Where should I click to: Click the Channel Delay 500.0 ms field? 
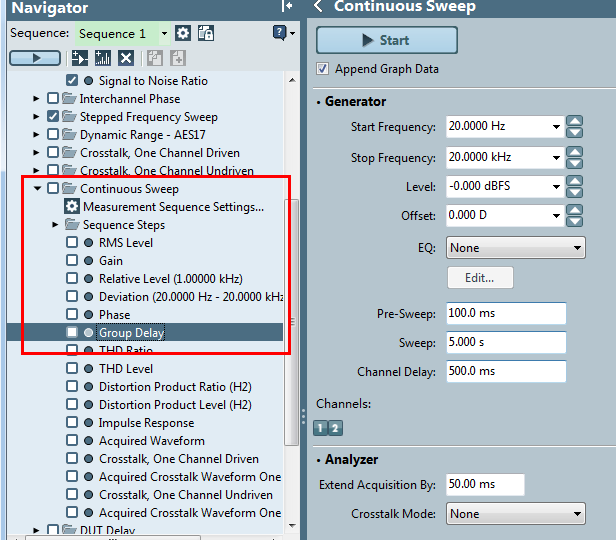click(506, 372)
